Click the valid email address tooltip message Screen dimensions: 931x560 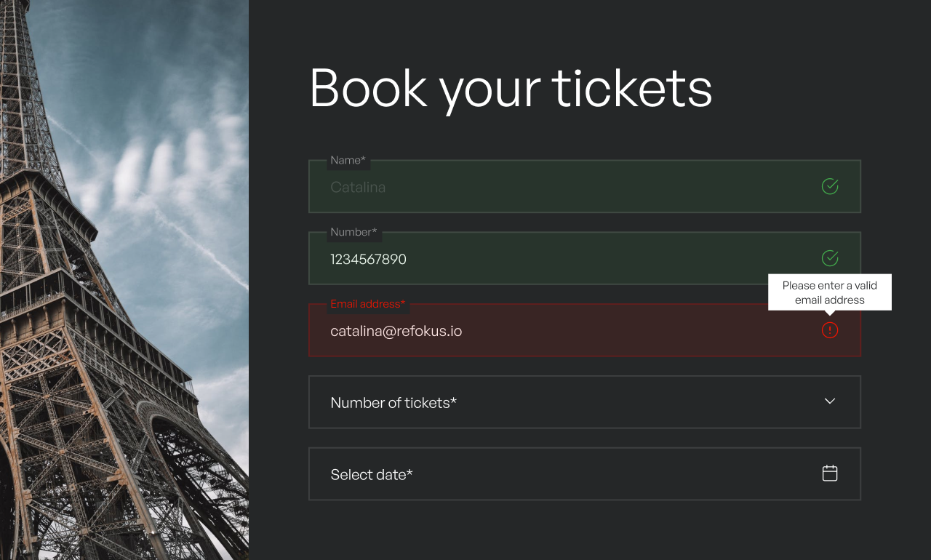pos(830,292)
